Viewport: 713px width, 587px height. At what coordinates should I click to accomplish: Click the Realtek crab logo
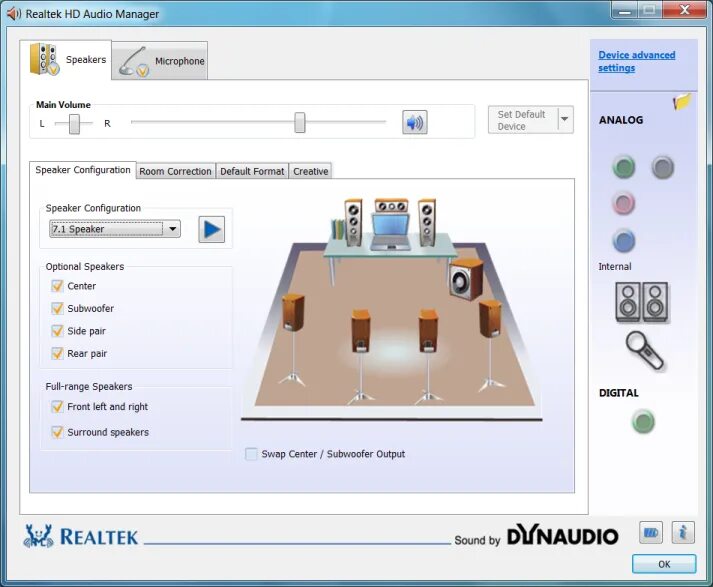[38, 536]
